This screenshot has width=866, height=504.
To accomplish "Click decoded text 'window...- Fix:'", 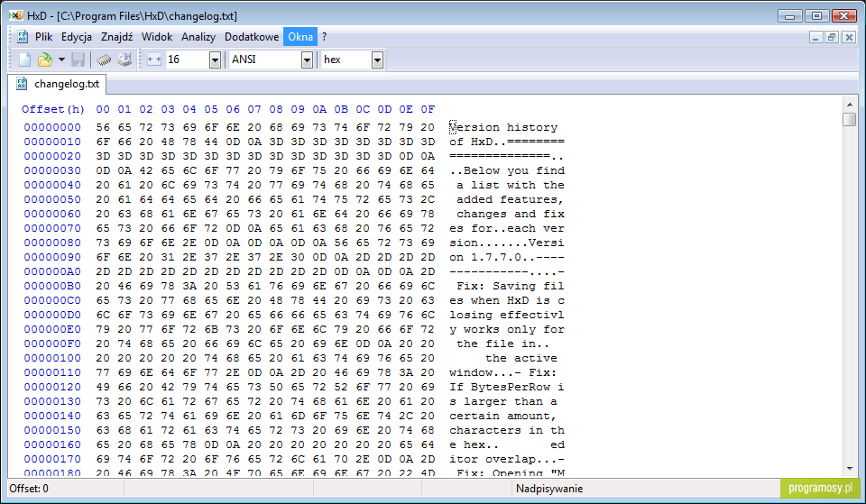I will pyautogui.click(x=503, y=372).
